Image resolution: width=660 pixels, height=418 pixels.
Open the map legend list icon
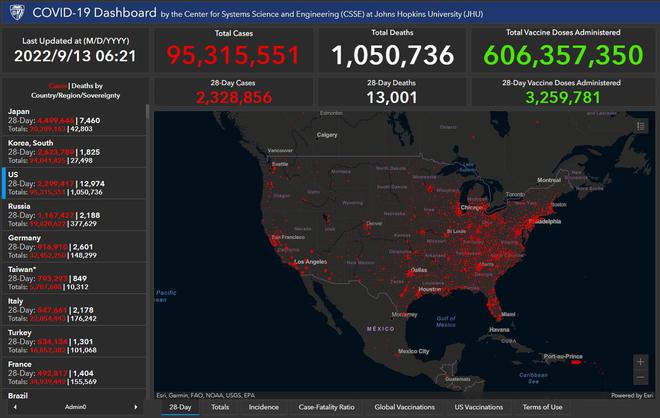pyautogui.click(x=641, y=126)
